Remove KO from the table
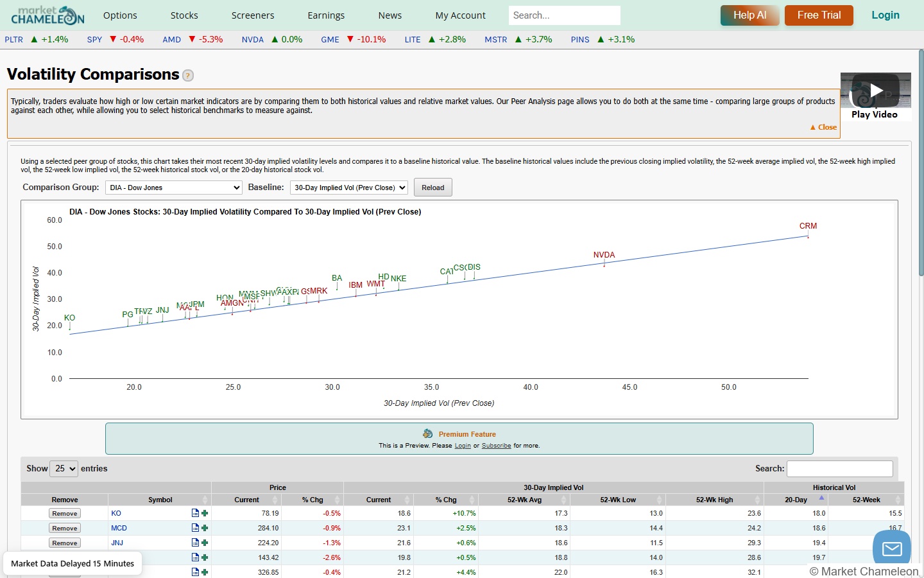Viewport: 924px width, 578px height. point(65,513)
